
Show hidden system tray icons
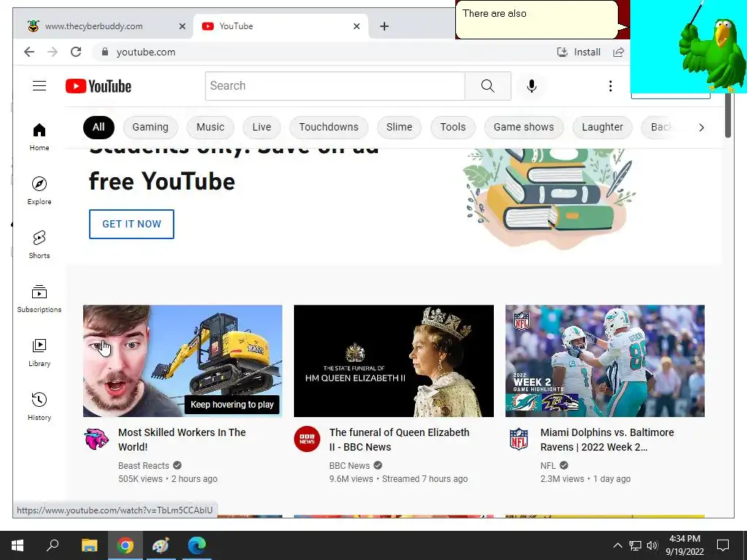[x=617, y=545]
